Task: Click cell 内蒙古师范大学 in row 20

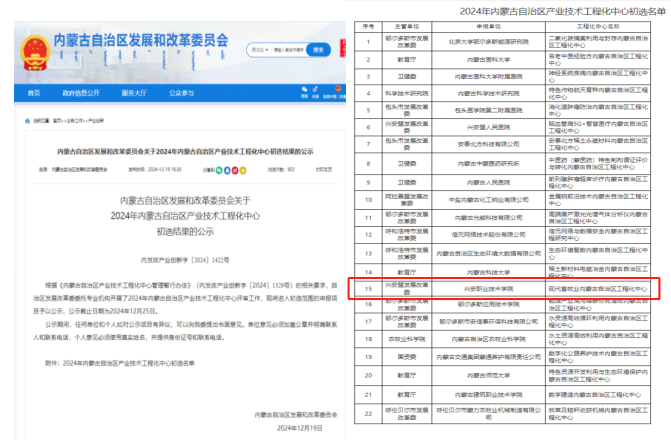Action: 489,376
